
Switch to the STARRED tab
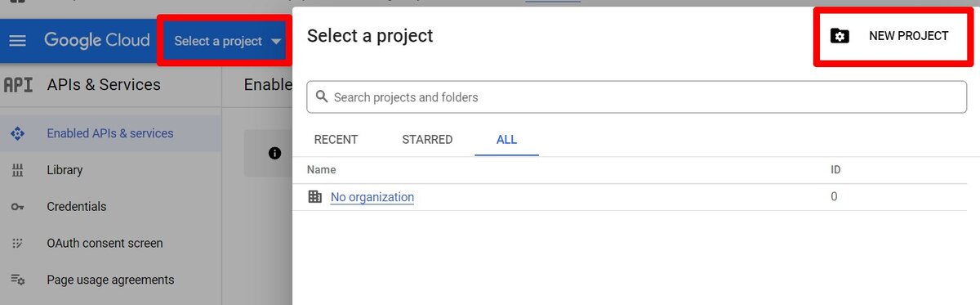(427, 140)
